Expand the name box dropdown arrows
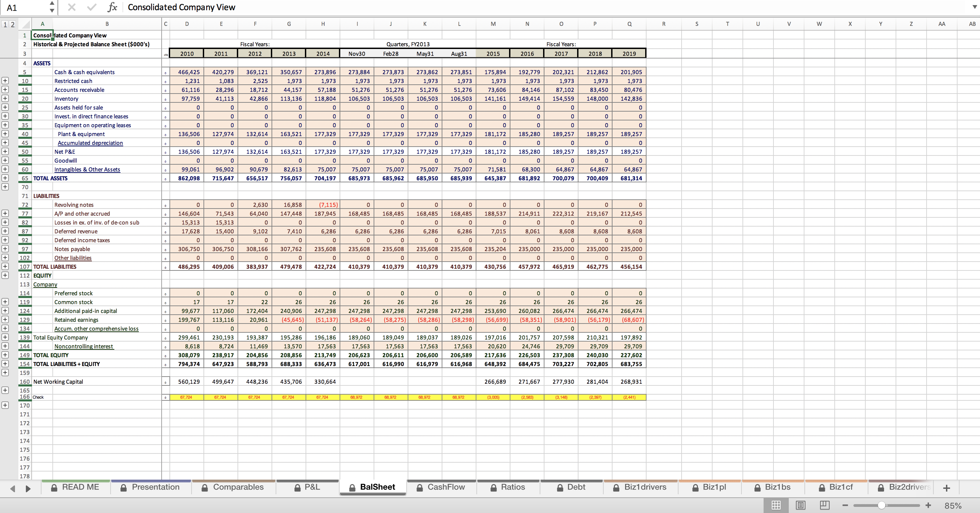 click(52, 7)
